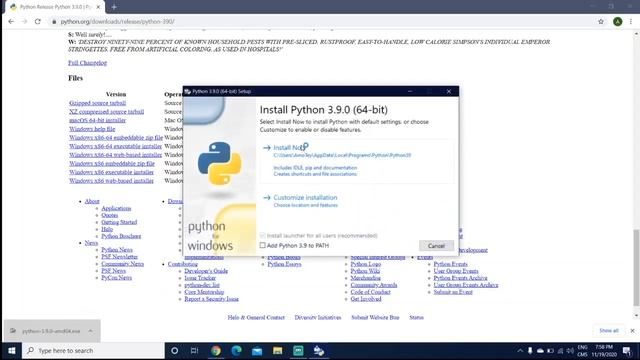Open Mail app from taskbar

click(257, 351)
